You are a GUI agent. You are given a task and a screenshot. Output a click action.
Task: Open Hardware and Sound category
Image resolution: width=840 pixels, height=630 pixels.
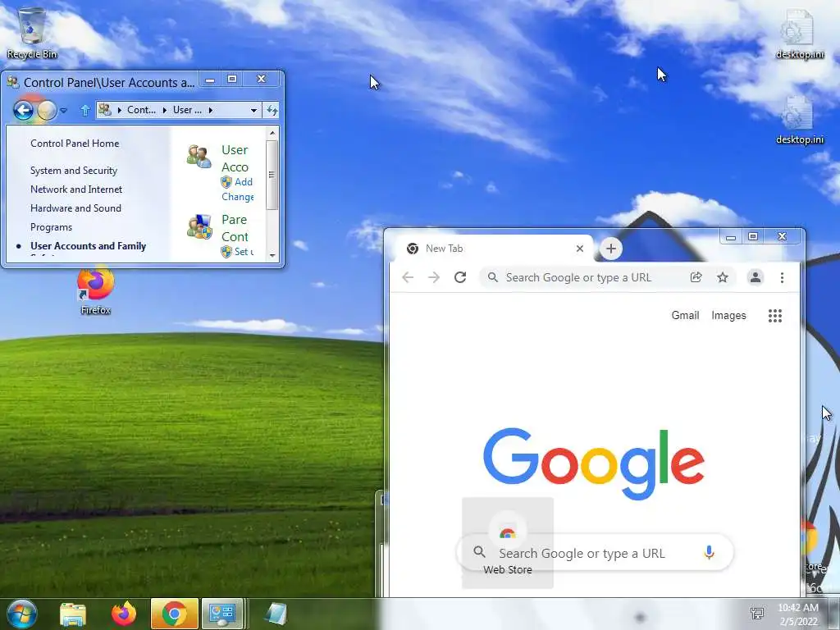click(x=75, y=208)
